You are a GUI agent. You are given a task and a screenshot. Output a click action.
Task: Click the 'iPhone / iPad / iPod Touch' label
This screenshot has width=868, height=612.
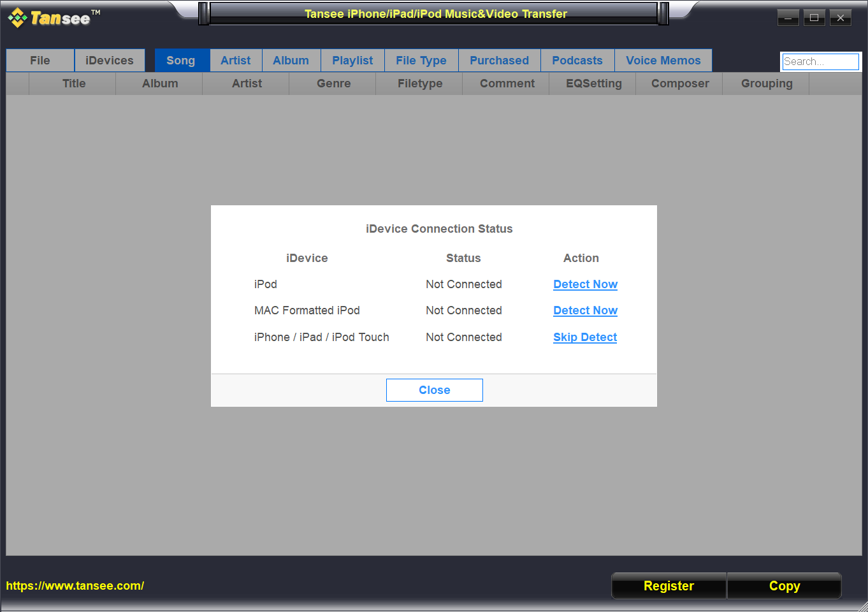[x=322, y=337]
